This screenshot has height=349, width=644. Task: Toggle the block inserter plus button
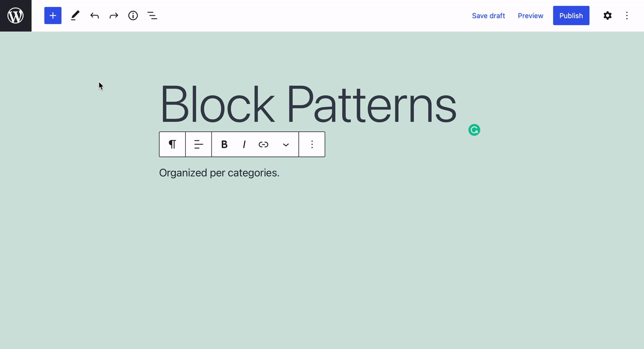click(x=53, y=16)
